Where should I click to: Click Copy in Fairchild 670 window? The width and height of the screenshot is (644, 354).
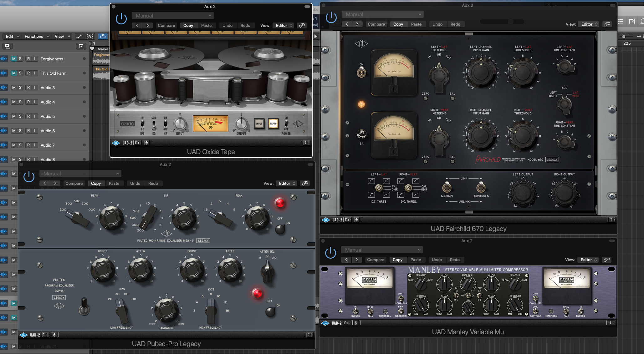pyautogui.click(x=398, y=24)
